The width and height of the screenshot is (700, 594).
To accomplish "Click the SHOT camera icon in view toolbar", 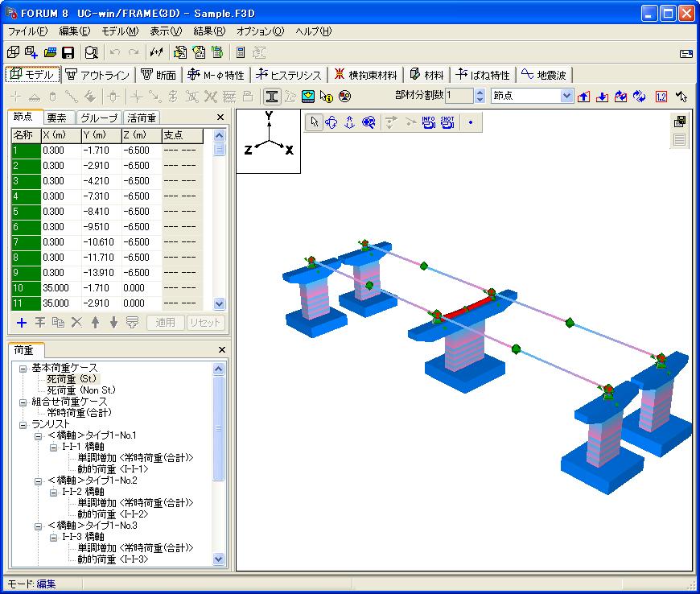I will [x=447, y=122].
